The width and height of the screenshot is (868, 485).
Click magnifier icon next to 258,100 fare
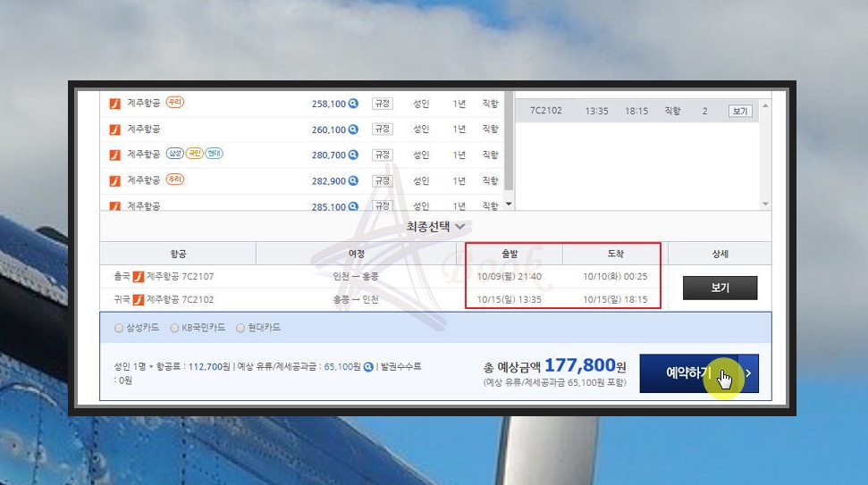(x=353, y=104)
